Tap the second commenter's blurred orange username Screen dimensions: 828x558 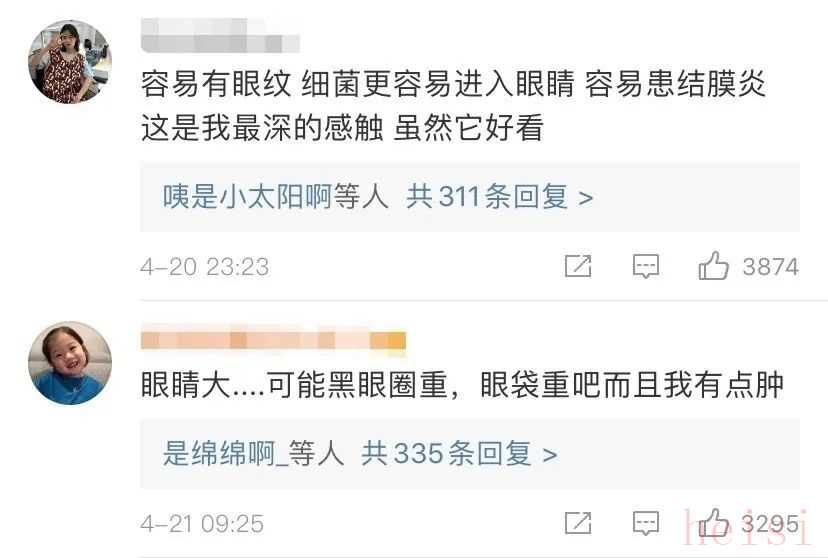coord(273,340)
